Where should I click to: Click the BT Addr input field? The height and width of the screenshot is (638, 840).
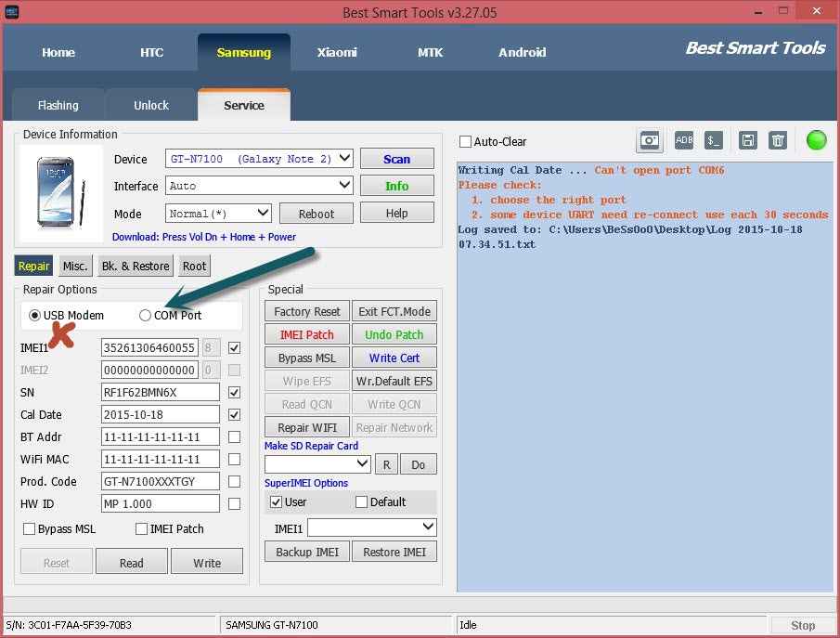(x=161, y=436)
